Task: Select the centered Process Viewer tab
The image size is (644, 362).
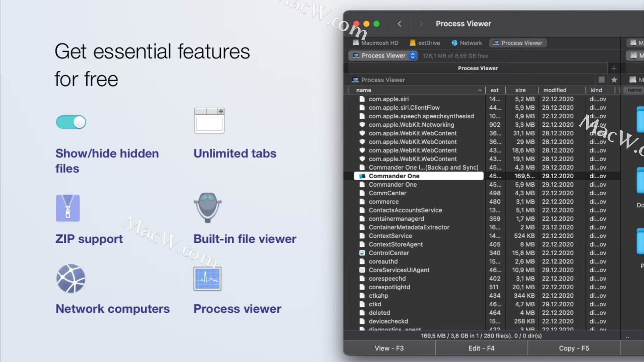Action: pos(478,68)
